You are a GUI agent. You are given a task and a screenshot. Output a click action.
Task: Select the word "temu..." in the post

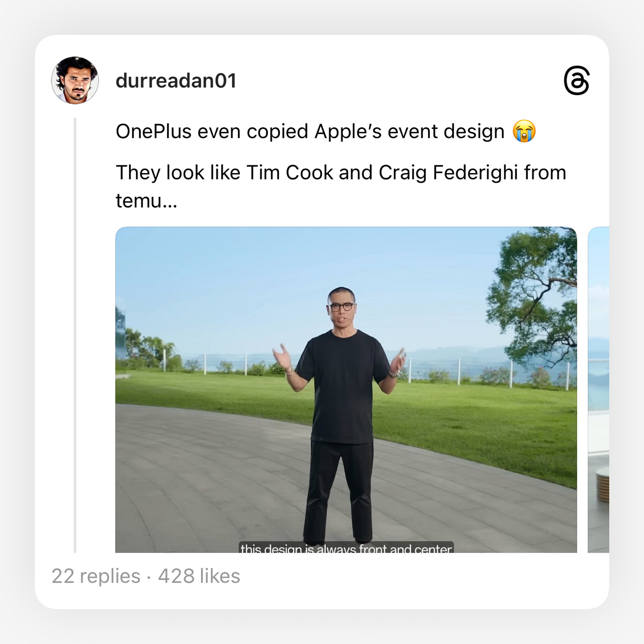point(146,201)
